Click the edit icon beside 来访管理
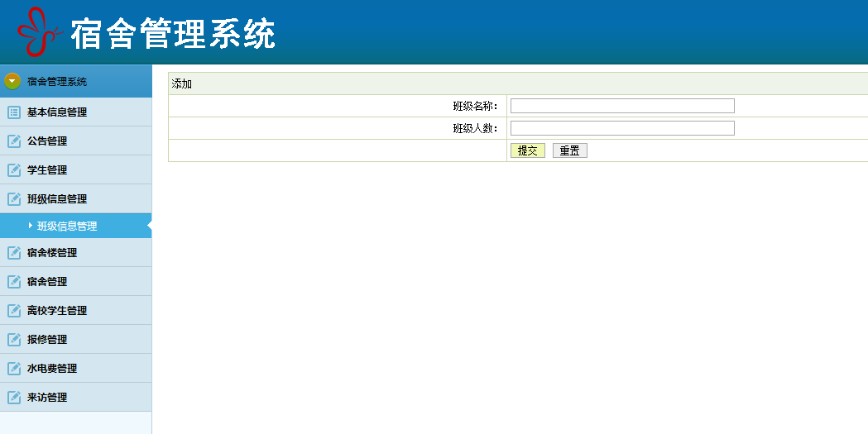The image size is (868, 434). [14, 397]
